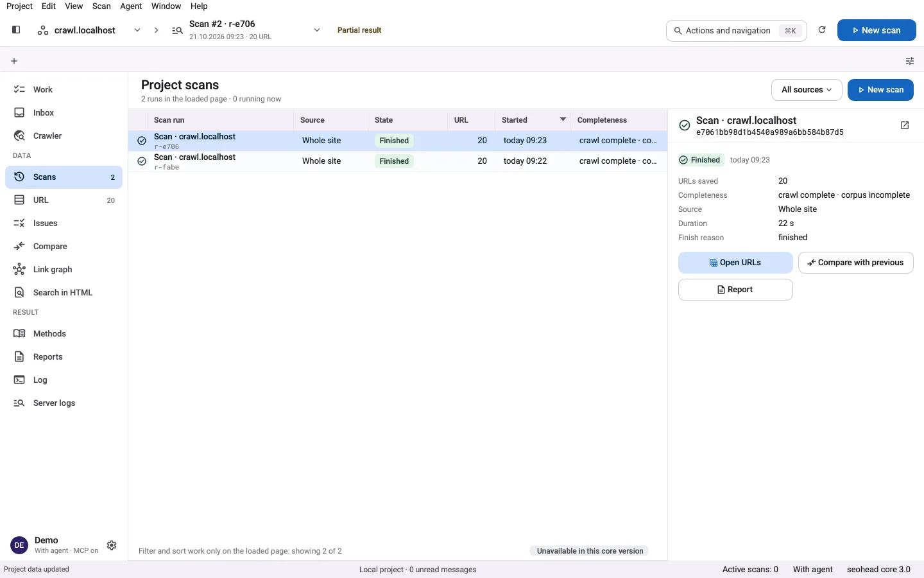Select the scan row r-fabe
Viewport: 924px width, 578px height.
398,161
